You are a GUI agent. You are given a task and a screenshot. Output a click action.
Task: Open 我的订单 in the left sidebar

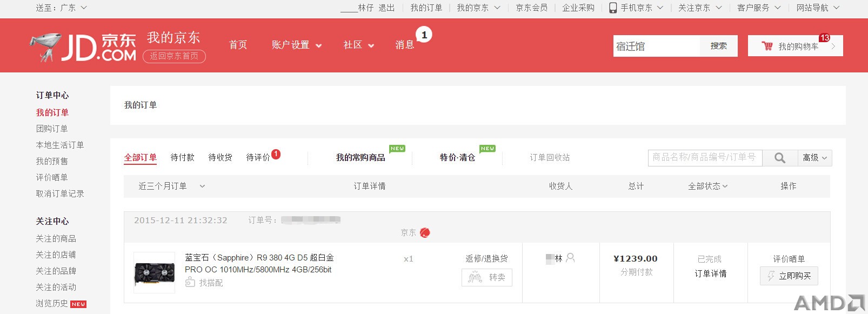[x=52, y=112]
